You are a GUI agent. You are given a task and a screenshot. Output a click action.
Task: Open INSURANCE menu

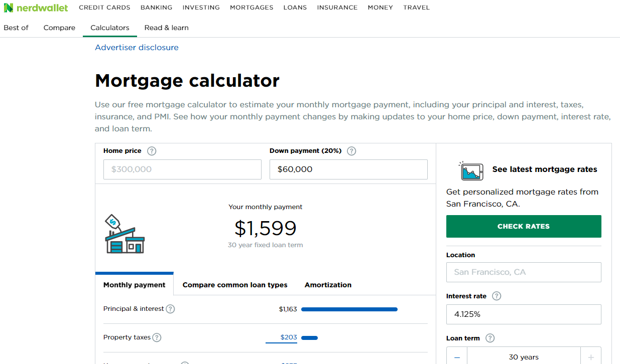337,8
